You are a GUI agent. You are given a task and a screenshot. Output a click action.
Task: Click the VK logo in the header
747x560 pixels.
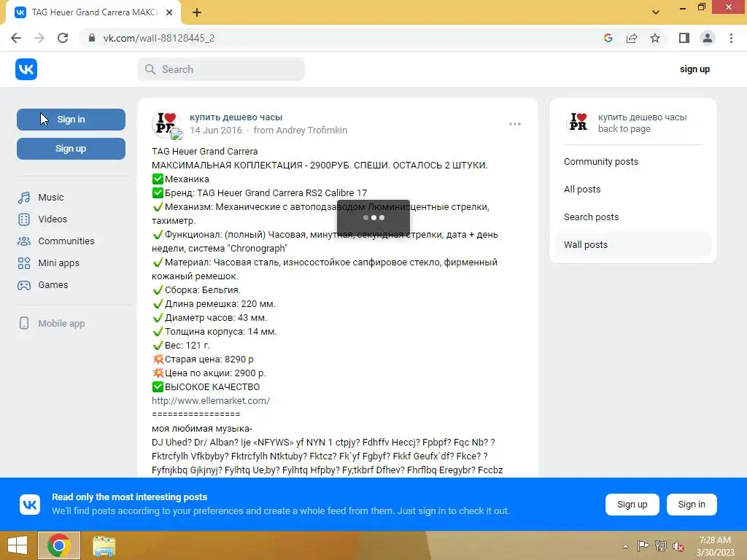tap(26, 69)
